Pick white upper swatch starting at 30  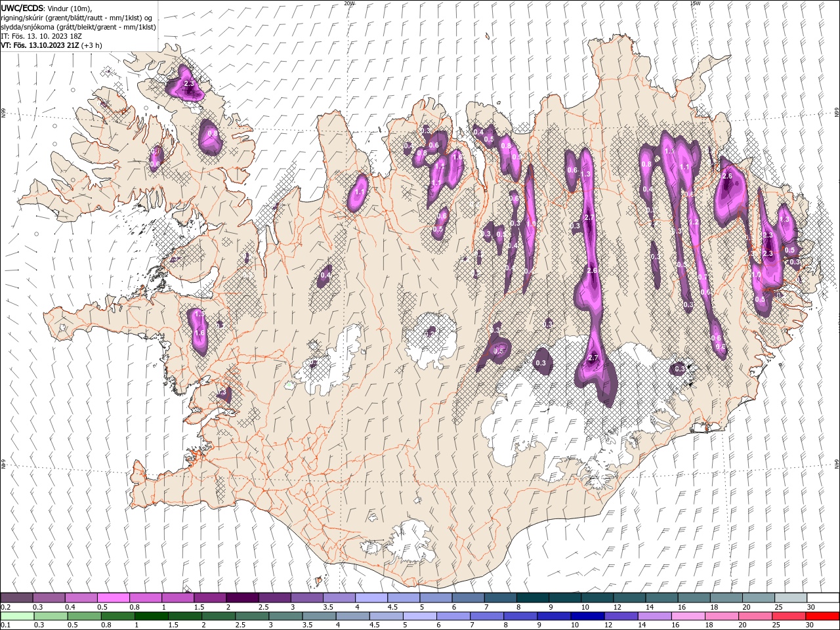pyautogui.click(x=823, y=598)
